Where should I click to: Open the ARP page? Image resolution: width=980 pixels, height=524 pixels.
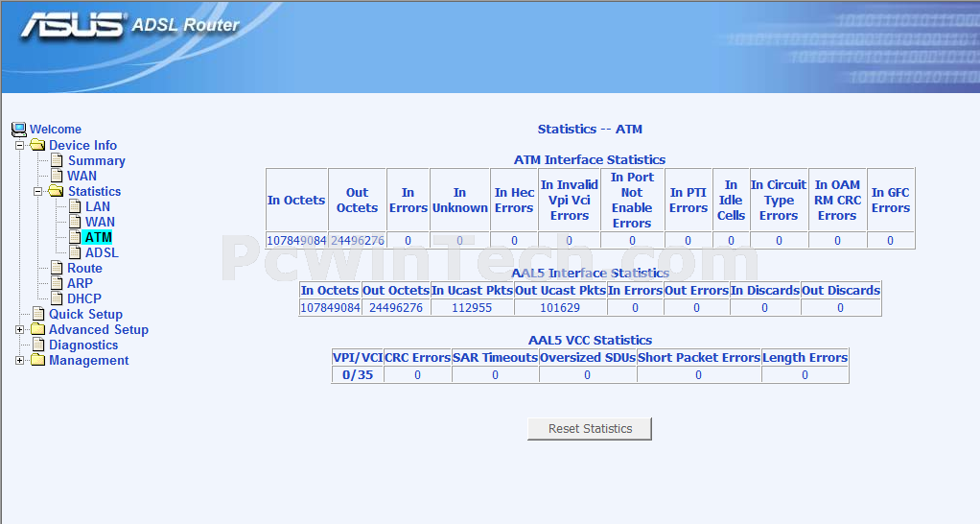[80, 283]
